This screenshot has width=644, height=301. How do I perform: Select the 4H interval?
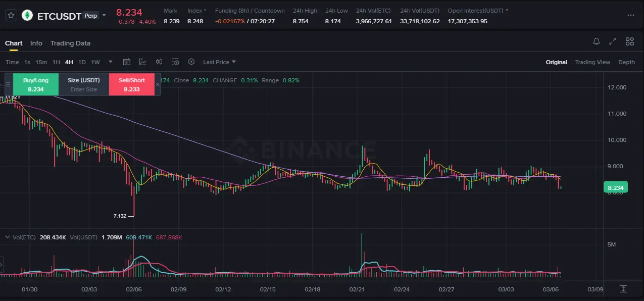click(x=69, y=62)
